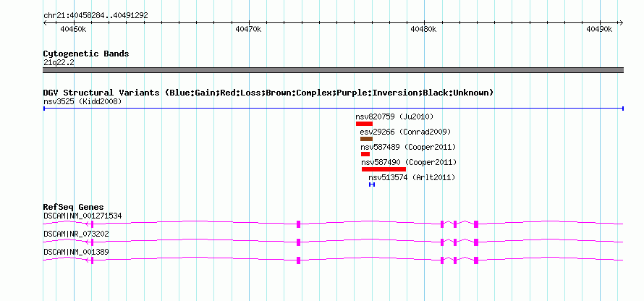This screenshot has width=644, height=301.
Task: Open the nsv587489 (Cooper2011) variant label
Action: [x=408, y=147]
